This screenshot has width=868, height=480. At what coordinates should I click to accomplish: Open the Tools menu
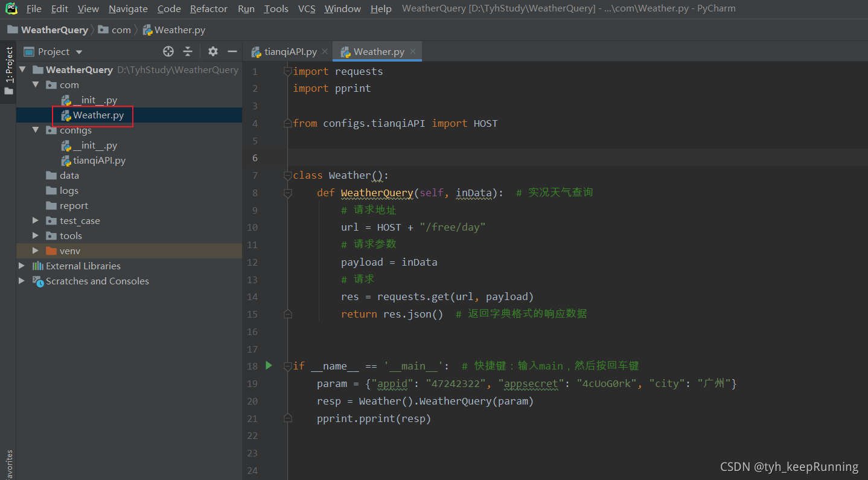[276, 8]
